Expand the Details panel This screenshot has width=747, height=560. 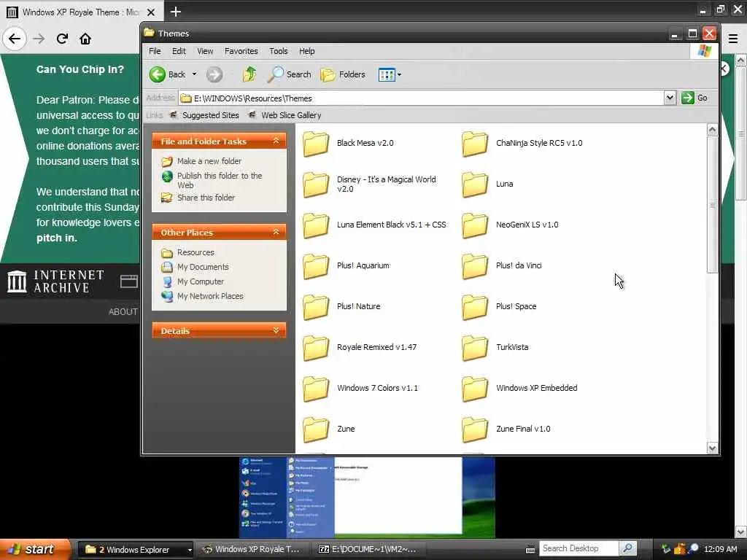pos(276,330)
